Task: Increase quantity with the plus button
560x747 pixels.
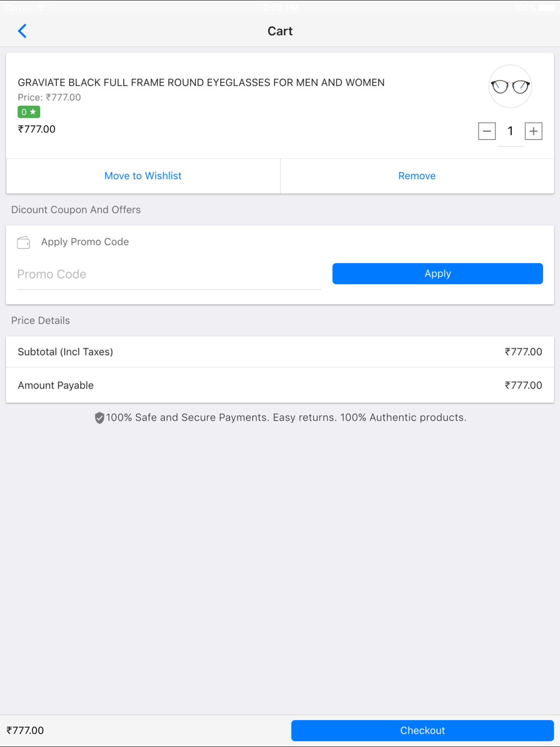Action: (x=533, y=131)
